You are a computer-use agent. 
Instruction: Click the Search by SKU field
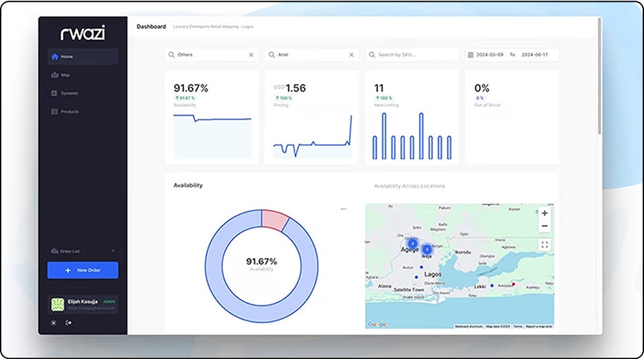[x=412, y=54]
